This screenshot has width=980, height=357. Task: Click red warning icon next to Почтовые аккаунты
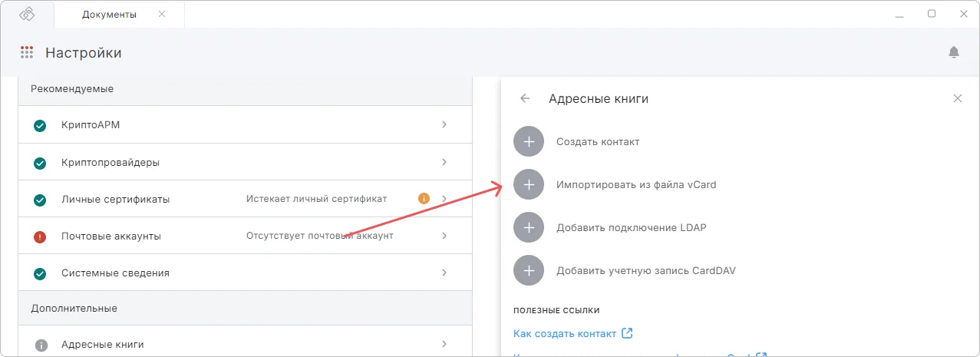40,236
